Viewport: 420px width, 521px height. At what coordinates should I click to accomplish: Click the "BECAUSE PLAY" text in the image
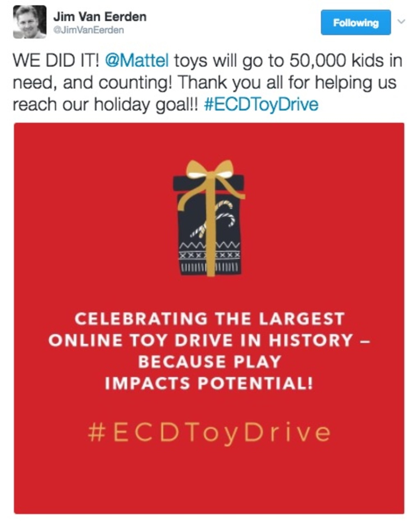[x=209, y=362]
